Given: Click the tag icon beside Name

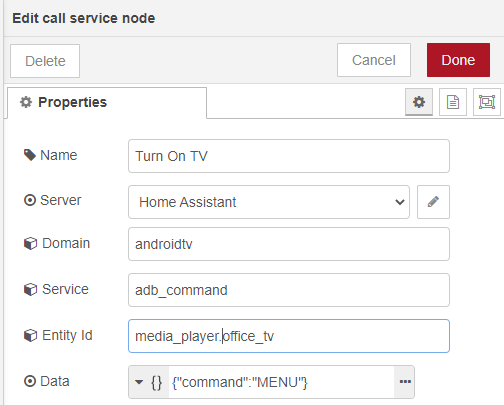Looking at the screenshot, I should (x=30, y=155).
